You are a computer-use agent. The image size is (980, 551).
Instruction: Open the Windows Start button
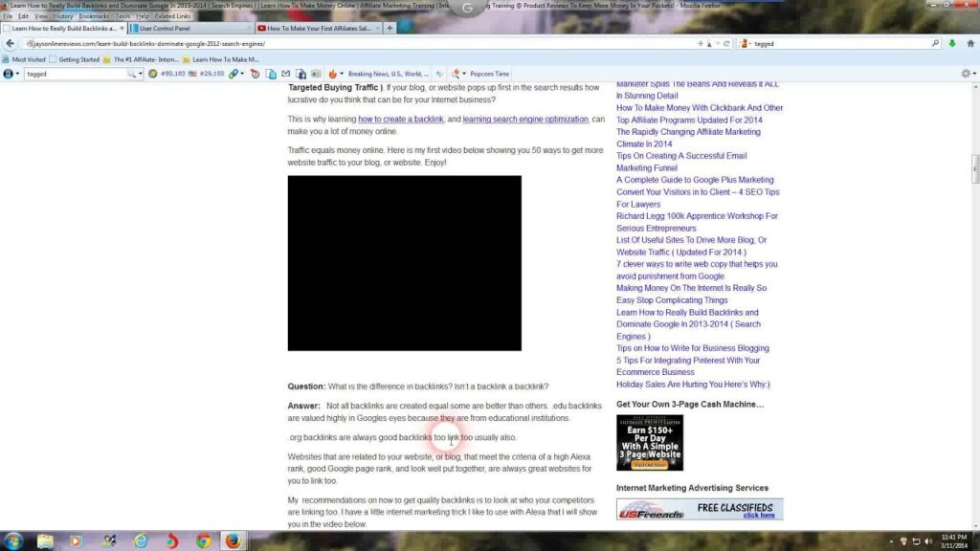tap(13, 540)
